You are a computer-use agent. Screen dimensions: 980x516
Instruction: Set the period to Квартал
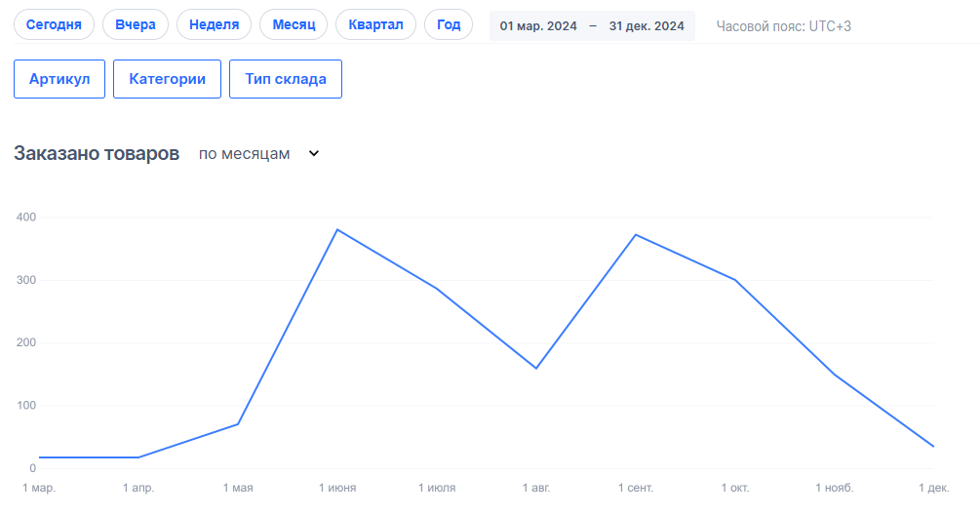[x=375, y=24]
